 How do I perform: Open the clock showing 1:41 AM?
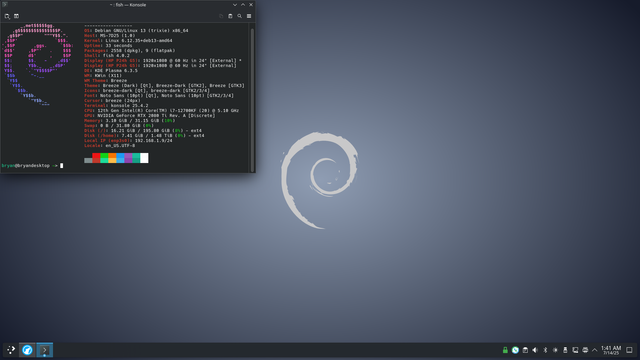point(611,350)
